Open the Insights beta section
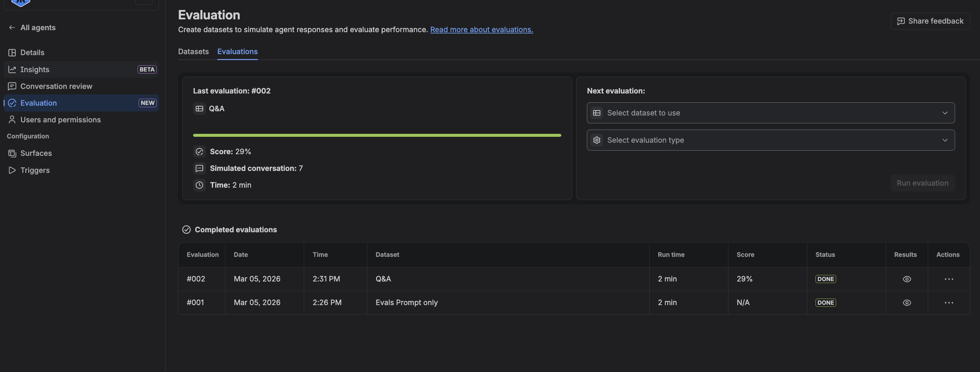980x372 pixels. tap(81, 70)
